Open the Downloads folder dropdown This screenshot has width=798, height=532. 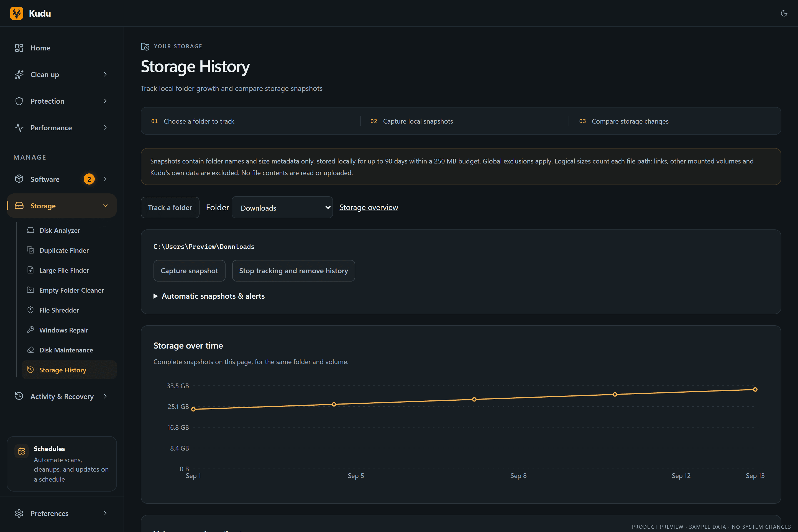coord(282,207)
